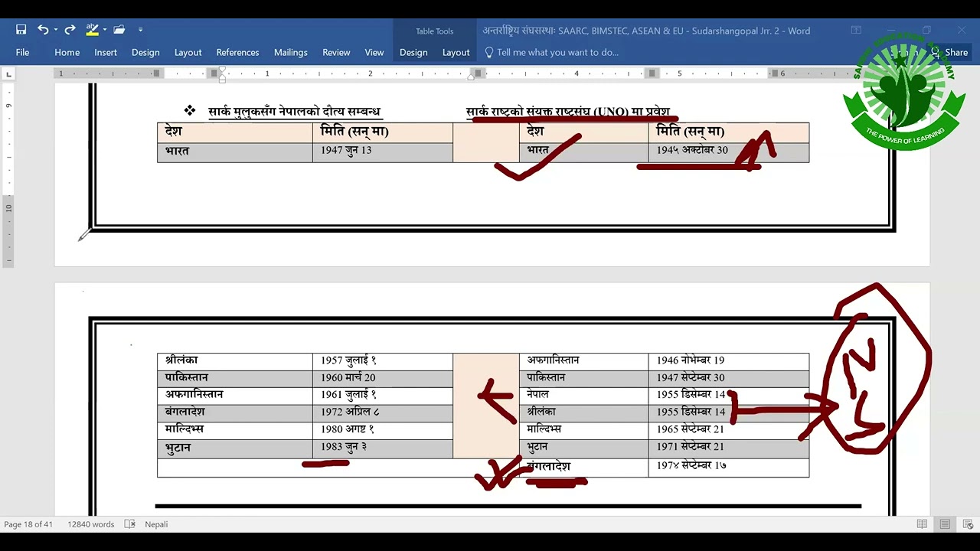Open the Ribbon Display Options button
The width and height of the screenshot is (980, 551).
856,31
